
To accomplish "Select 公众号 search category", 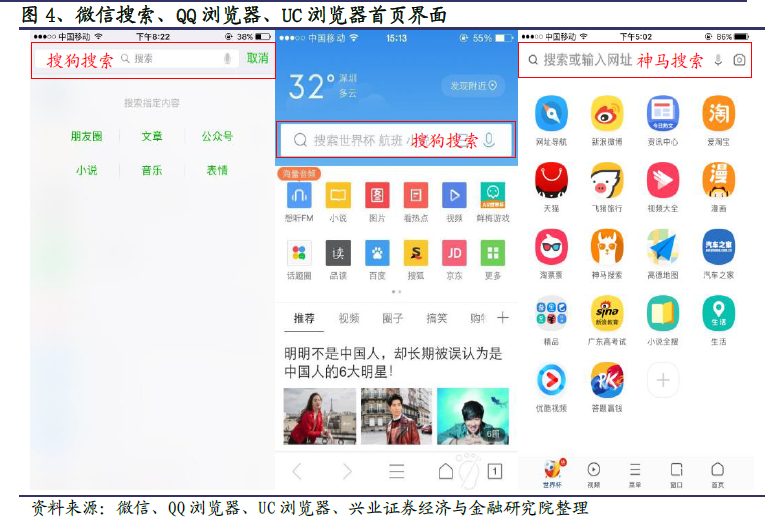I will click(x=217, y=136).
